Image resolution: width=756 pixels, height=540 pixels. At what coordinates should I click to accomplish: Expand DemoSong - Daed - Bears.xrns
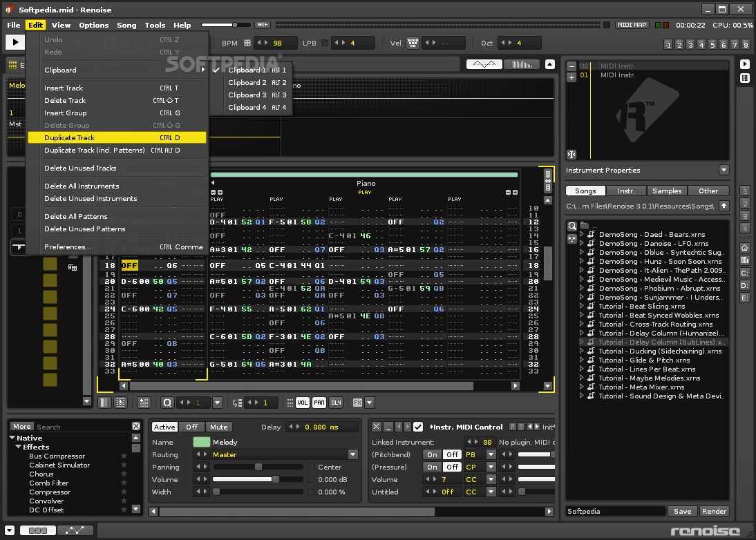pyautogui.click(x=581, y=235)
